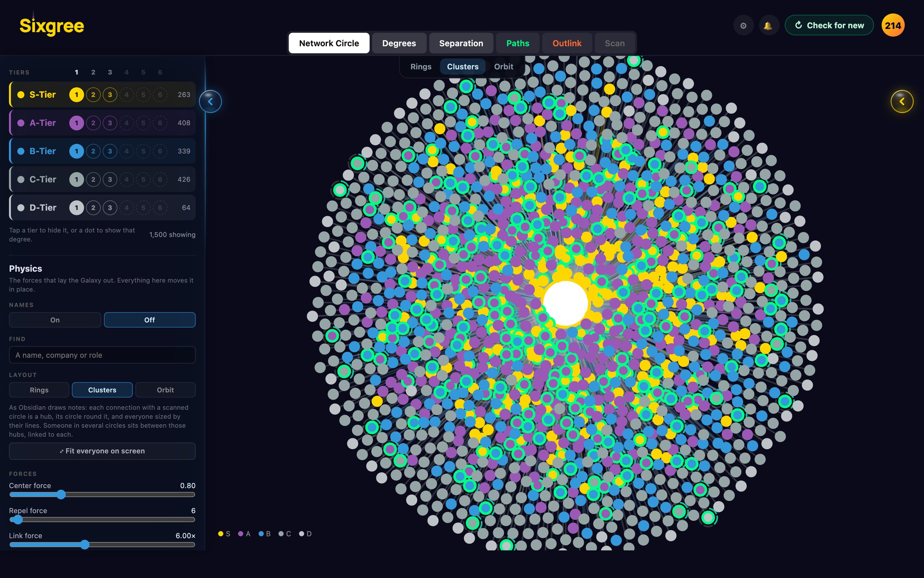Click the Center force slider handle
This screenshot has height=578, width=924.
(61, 495)
